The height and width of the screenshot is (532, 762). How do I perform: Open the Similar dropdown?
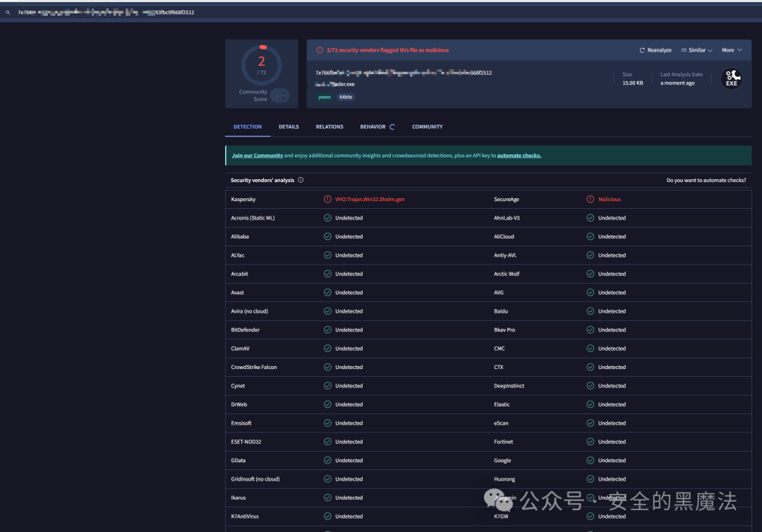click(697, 50)
